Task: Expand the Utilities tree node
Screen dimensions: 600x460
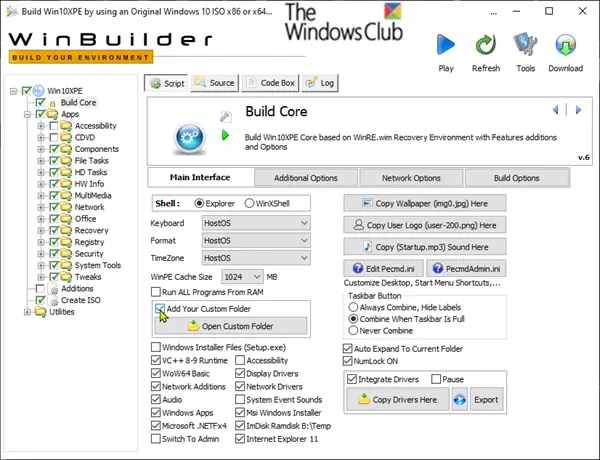Action: click(x=27, y=312)
